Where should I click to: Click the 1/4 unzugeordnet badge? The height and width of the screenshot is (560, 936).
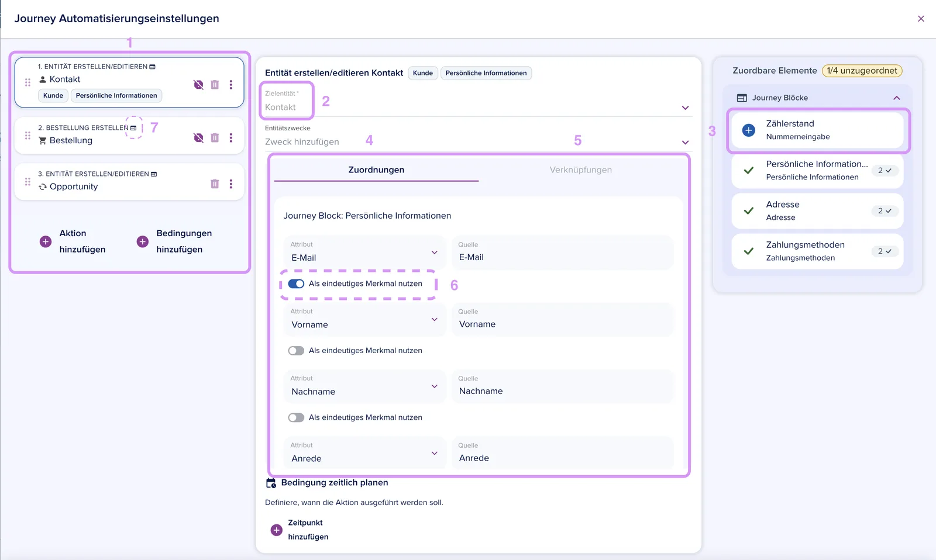(x=862, y=71)
